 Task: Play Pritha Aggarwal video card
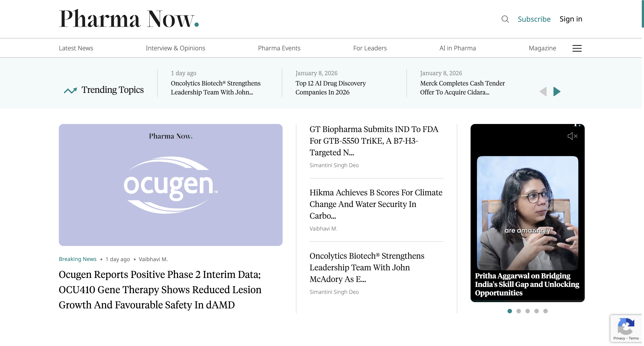(x=527, y=213)
